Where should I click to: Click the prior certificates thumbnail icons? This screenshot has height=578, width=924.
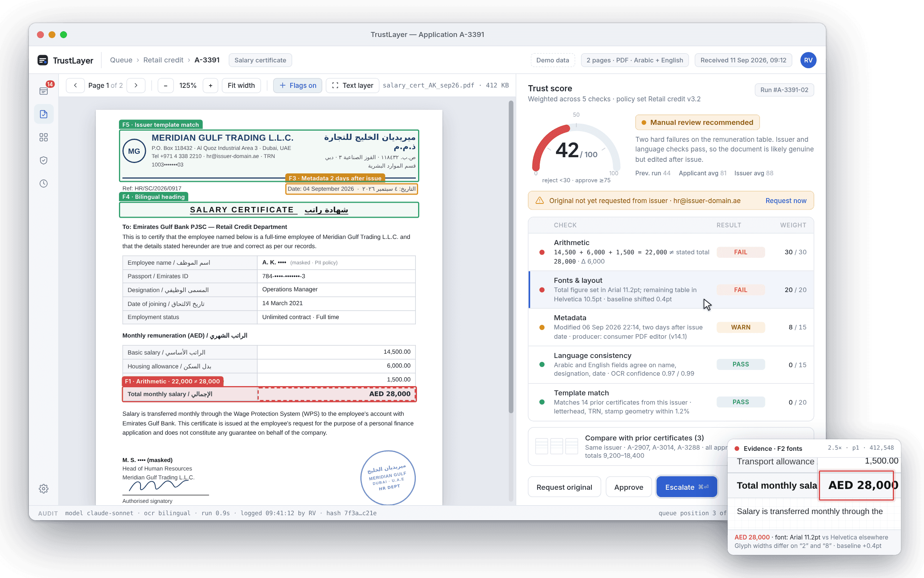pos(557,446)
